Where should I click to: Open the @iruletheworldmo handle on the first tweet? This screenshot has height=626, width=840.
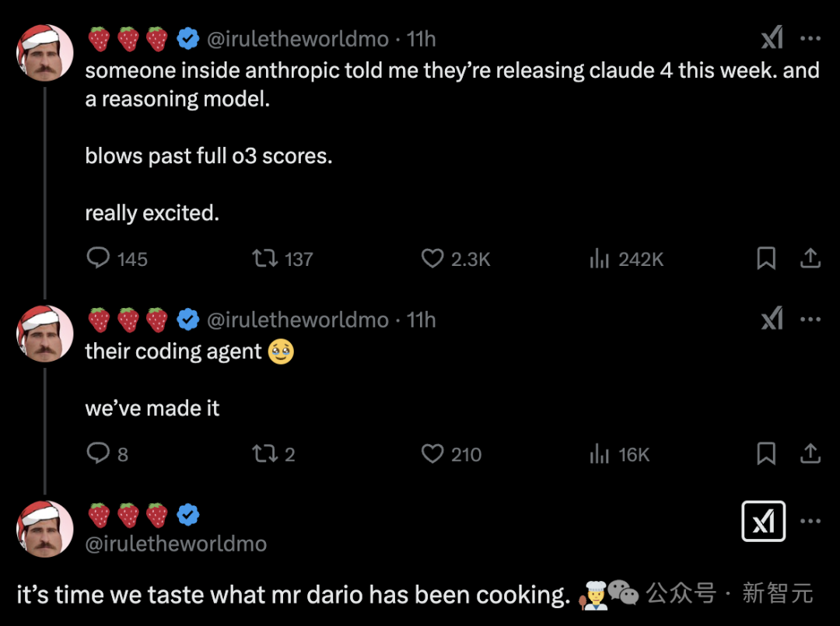pos(297,38)
